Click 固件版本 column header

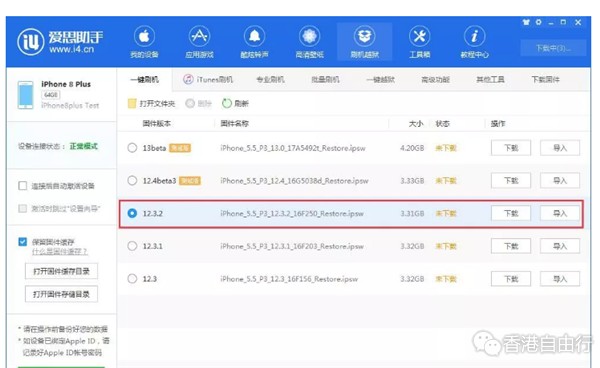157,124
